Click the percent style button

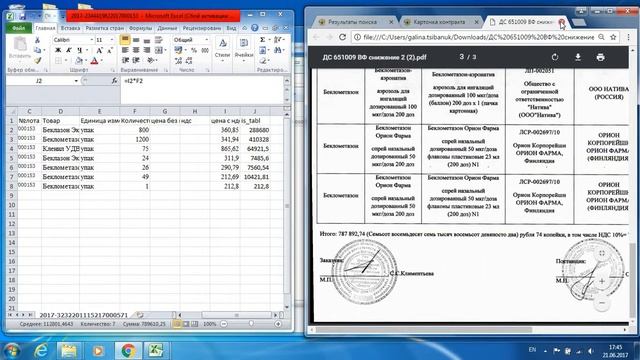tap(194, 50)
